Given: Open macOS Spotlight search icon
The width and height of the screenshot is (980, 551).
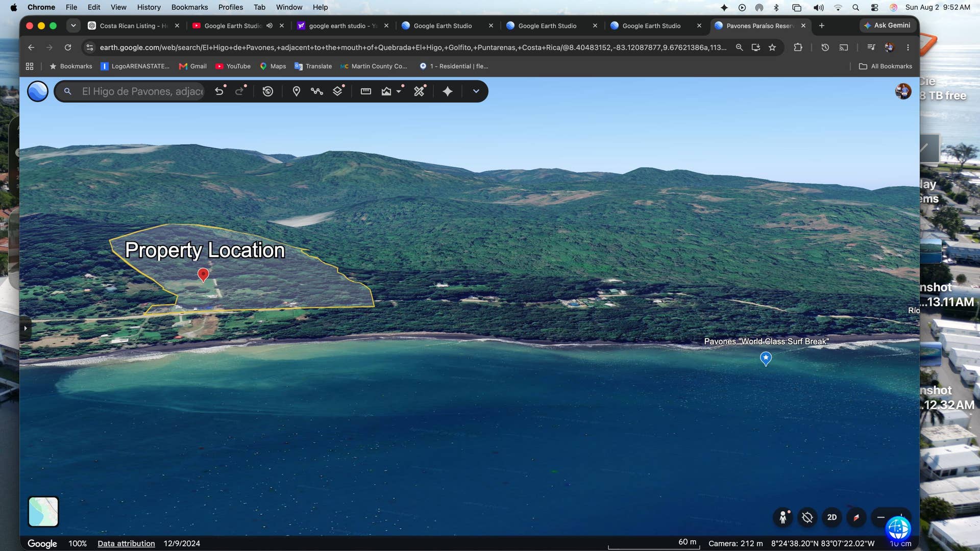Looking at the screenshot, I should pyautogui.click(x=856, y=7).
